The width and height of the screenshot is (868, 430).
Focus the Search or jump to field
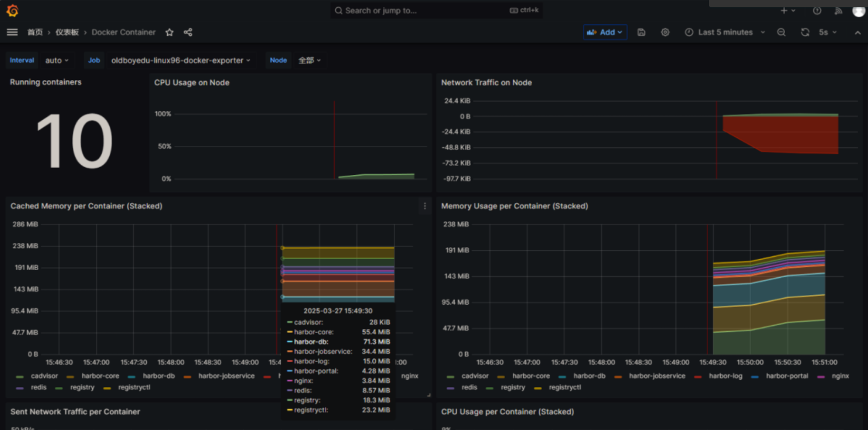pos(436,10)
